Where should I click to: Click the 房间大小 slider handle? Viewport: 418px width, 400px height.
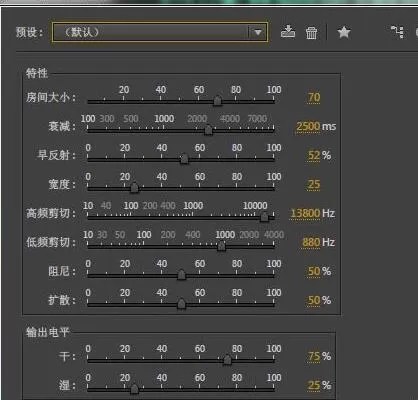pyautogui.click(x=217, y=101)
